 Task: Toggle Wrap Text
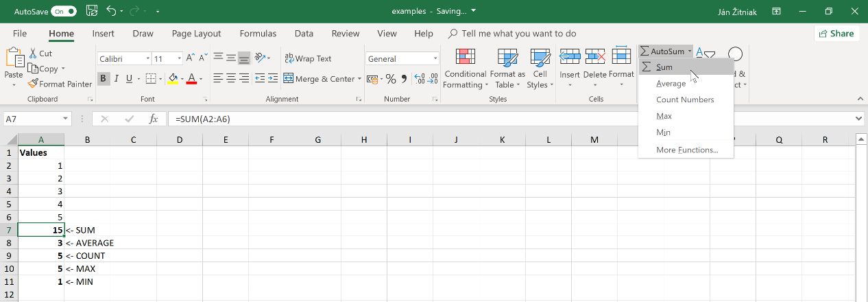pyautogui.click(x=308, y=58)
